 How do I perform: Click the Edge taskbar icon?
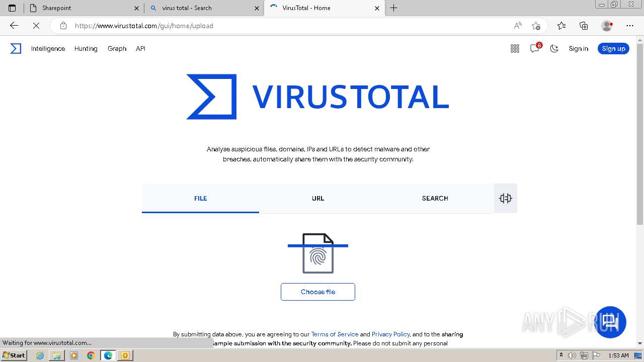coord(108,355)
